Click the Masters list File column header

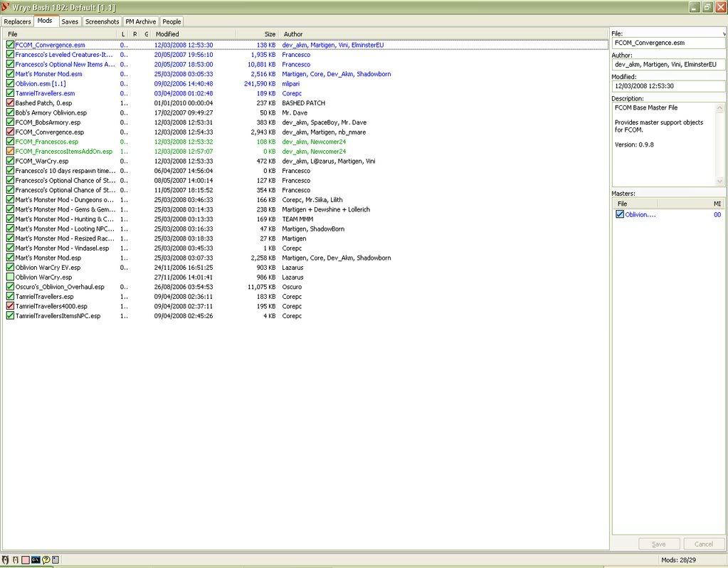click(x=635, y=204)
